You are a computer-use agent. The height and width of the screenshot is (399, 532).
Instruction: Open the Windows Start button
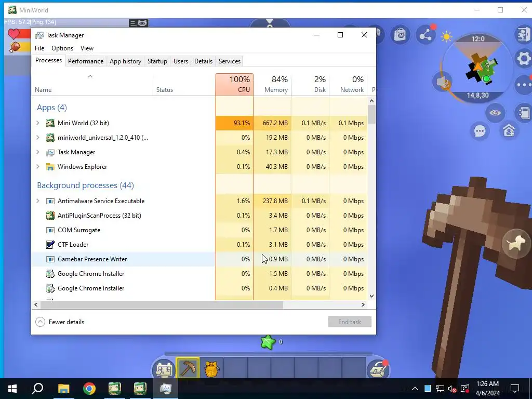click(12, 389)
